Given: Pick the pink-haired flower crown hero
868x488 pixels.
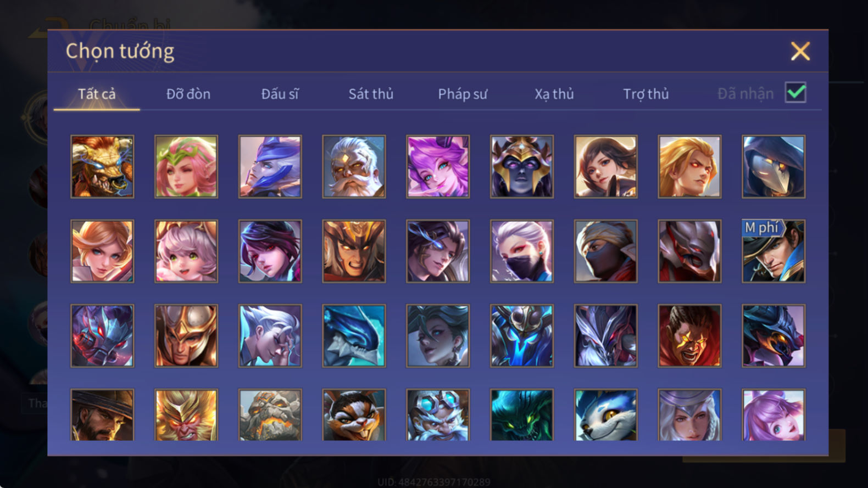Looking at the screenshot, I should pos(186,166).
